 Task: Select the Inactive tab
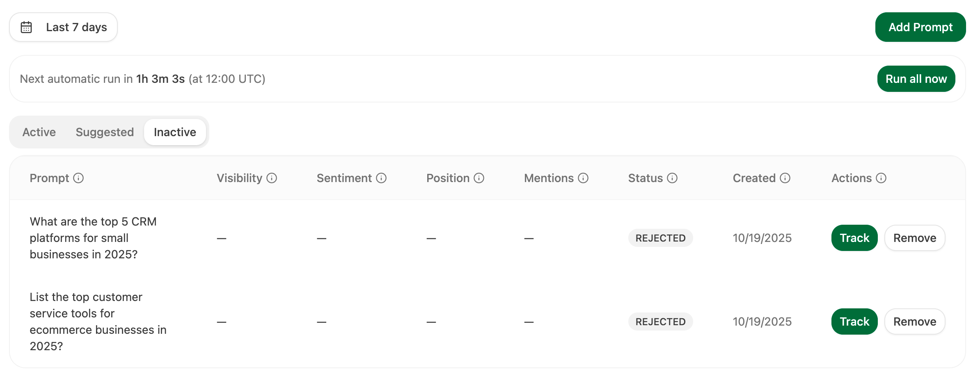[175, 132]
